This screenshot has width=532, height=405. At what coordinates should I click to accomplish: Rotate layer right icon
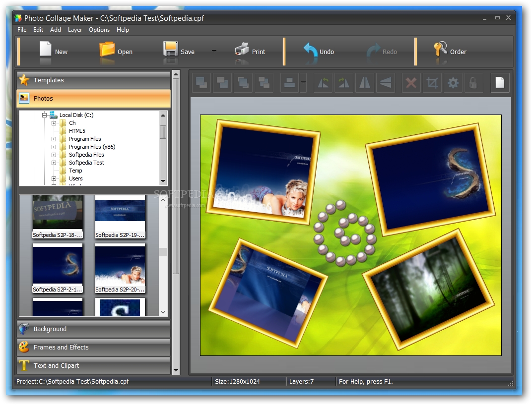click(x=344, y=83)
